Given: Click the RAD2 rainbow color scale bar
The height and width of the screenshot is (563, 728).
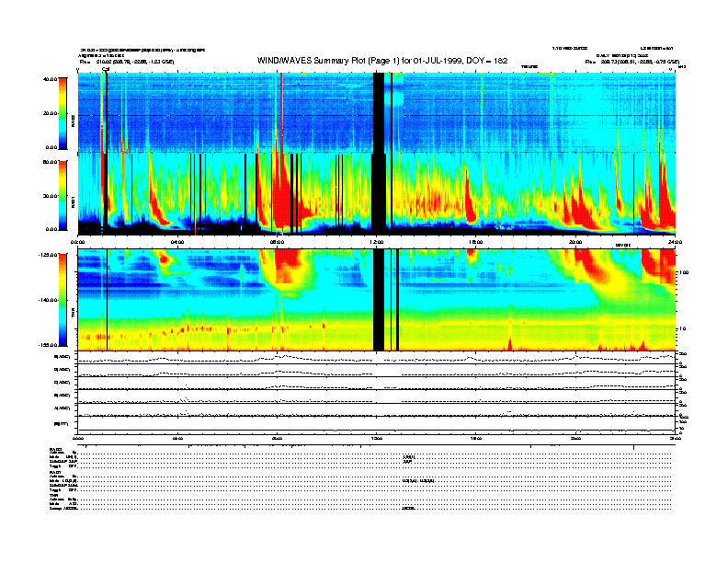Looking at the screenshot, I should coord(63,113).
